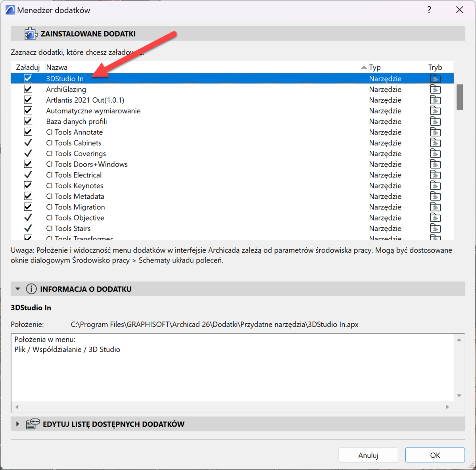Select the CI Tools Doors+Windows list entry

pyautogui.click(x=87, y=164)
